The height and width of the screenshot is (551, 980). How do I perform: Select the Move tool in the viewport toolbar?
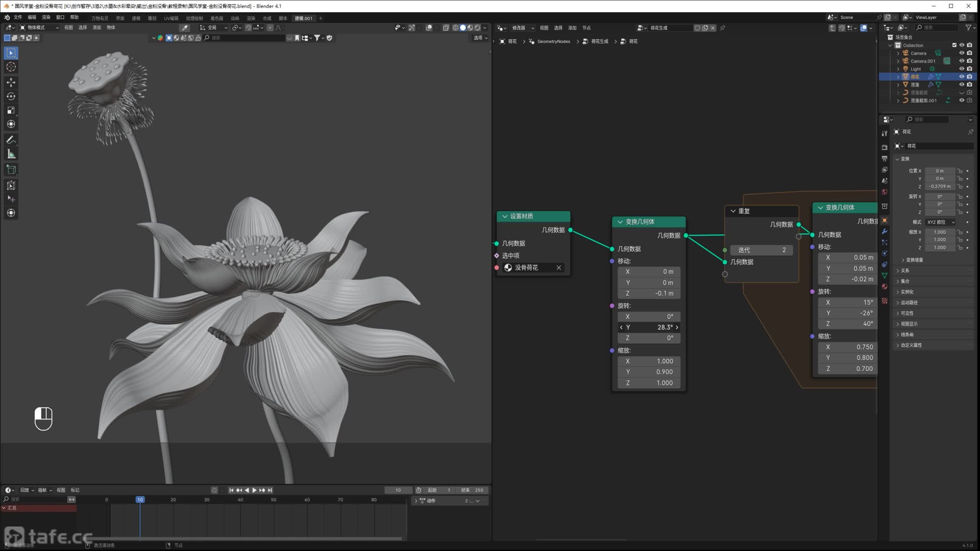click(11, 82)
